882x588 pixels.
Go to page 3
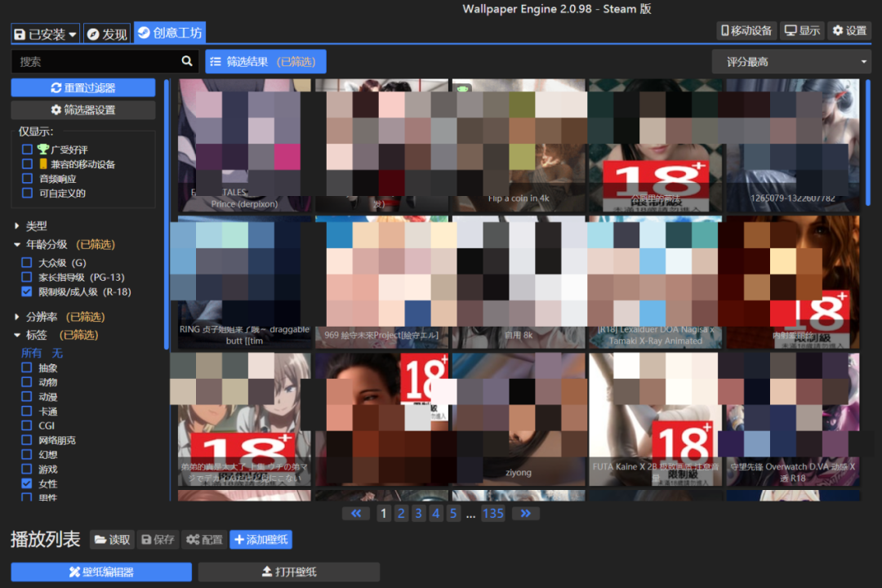point(418,513)
